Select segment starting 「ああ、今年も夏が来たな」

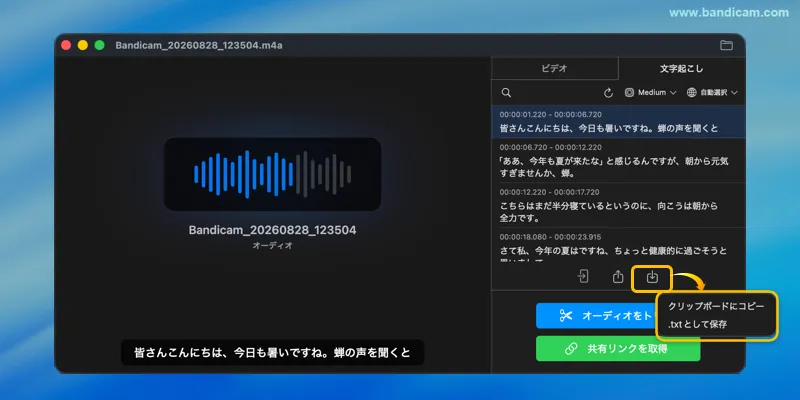coord(618,160)
